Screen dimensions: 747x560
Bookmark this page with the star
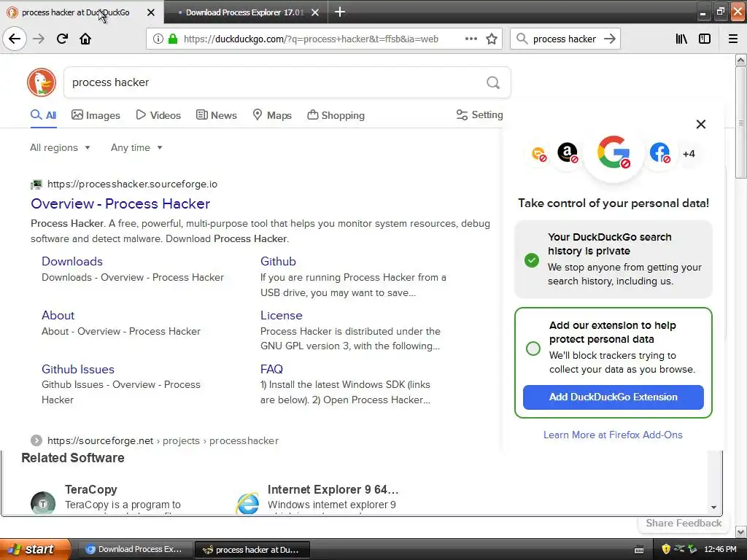492,39
